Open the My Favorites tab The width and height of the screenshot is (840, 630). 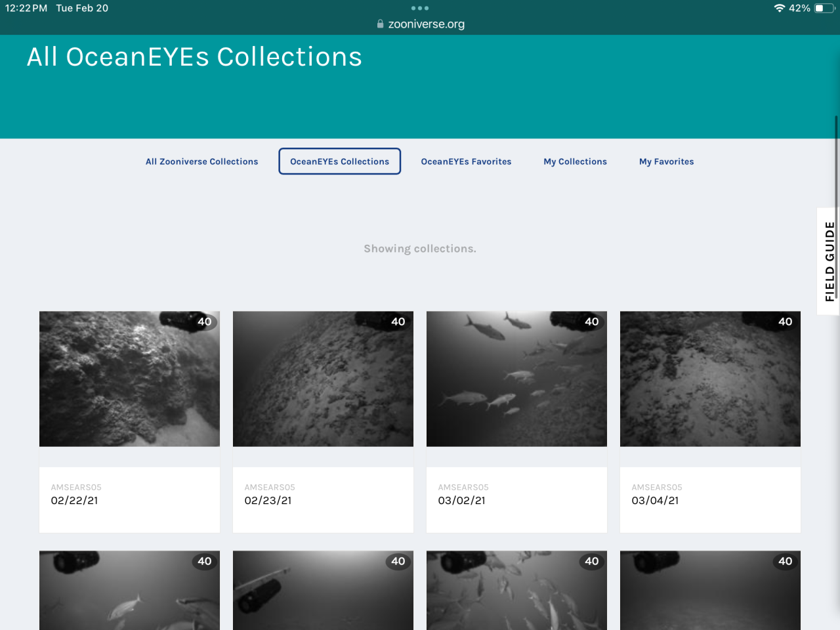(667, 161)
